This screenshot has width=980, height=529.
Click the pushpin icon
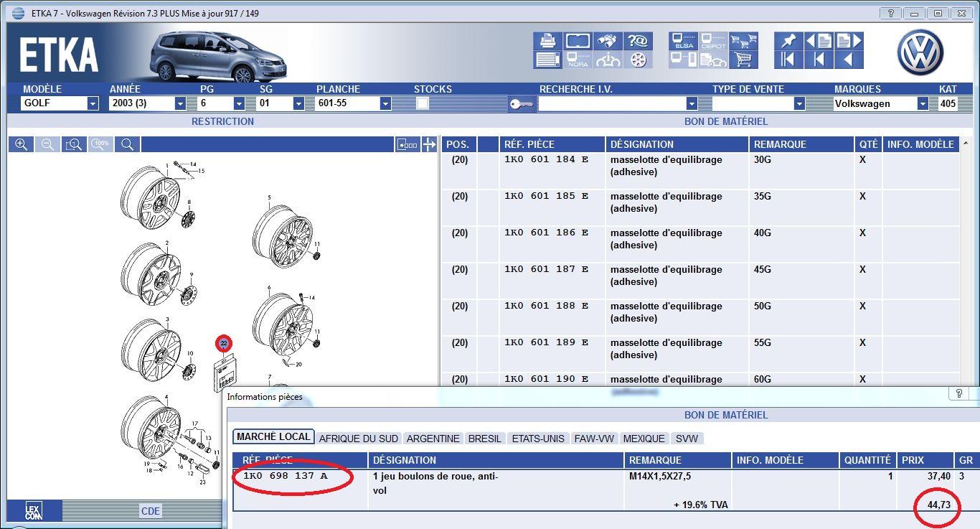tap(788, 40)
